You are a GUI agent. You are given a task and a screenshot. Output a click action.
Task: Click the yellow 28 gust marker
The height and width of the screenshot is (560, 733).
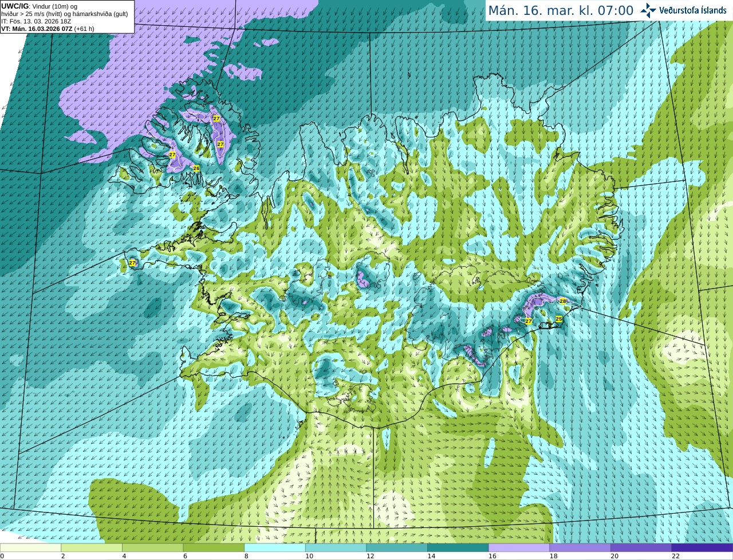pos(563,301)
